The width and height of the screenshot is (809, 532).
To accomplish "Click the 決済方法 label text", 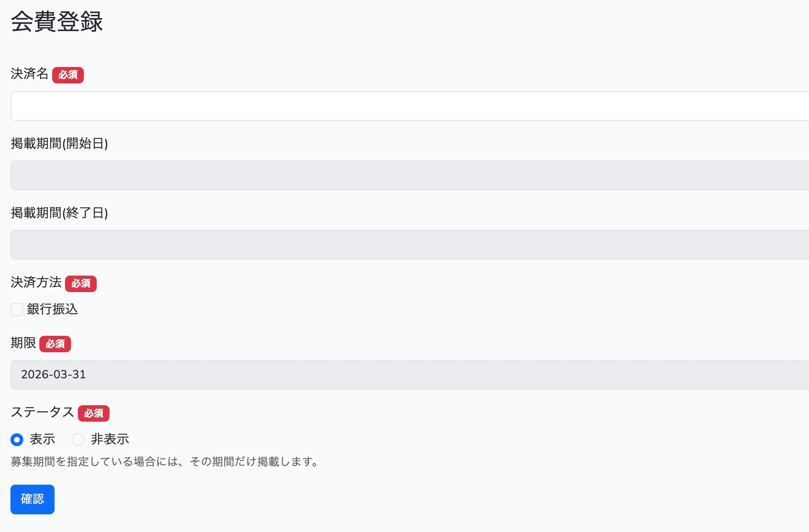I will pyautogui.click(x=36, y=282).
